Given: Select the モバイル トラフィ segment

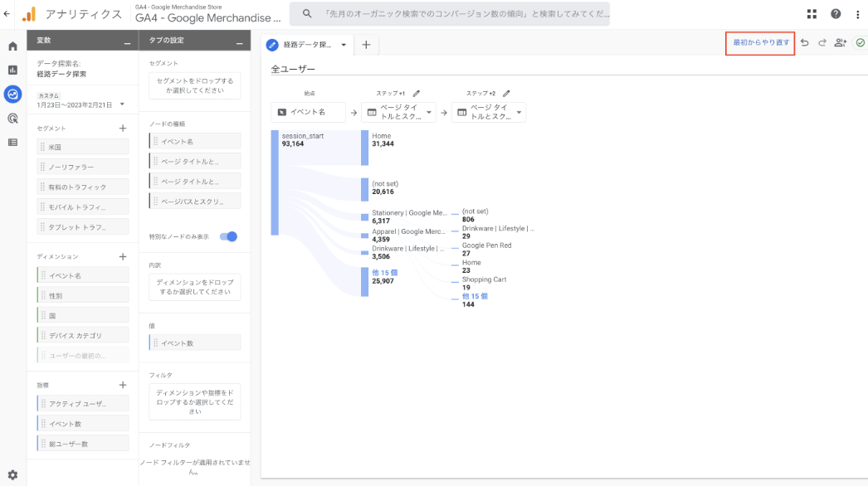Looking at the screenshot, I should click(83, 207).
